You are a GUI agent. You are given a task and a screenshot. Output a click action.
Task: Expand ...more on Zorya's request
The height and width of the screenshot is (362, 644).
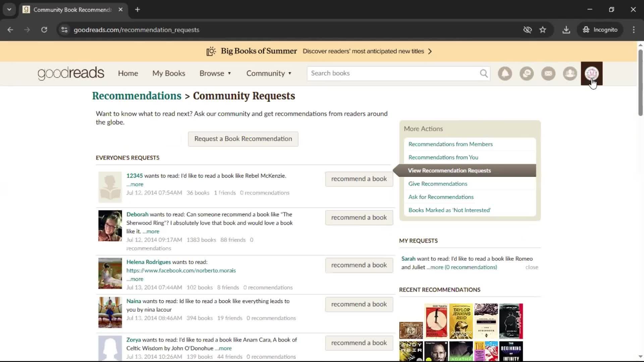pyautogui.click(x=223, y=349)
